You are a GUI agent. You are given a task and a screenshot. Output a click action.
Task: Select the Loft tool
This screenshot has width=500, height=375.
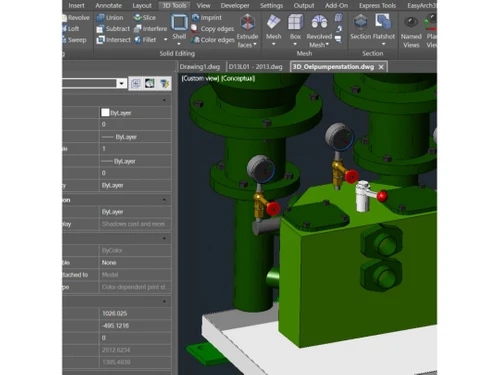tap(71, 29)
